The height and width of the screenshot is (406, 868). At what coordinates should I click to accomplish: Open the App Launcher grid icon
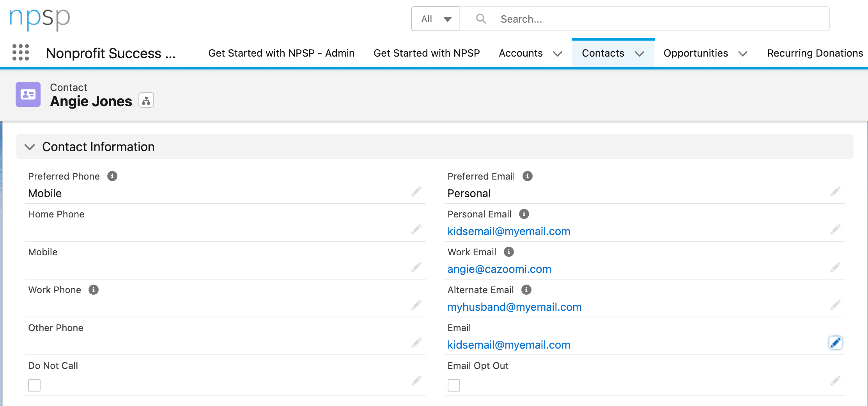point(21,52)
